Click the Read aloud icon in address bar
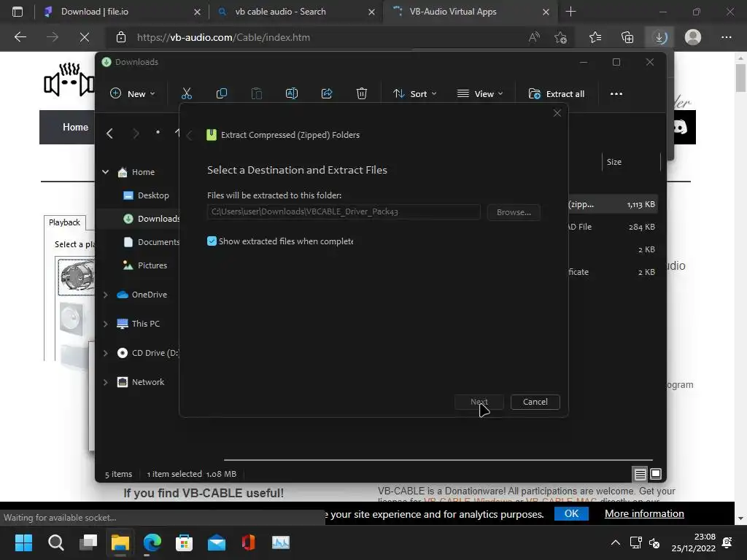The image size is (747, 560). tap(534, 37)
